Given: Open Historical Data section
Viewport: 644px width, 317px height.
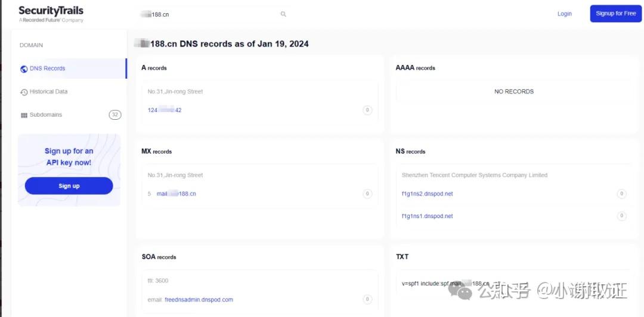Looking at the screenshot, I should click(x=48, y=92).
